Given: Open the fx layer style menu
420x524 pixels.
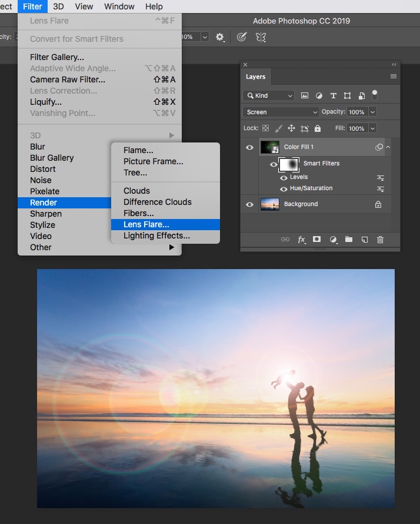Looking at the screenshot, I should click(x=301, y=240).
